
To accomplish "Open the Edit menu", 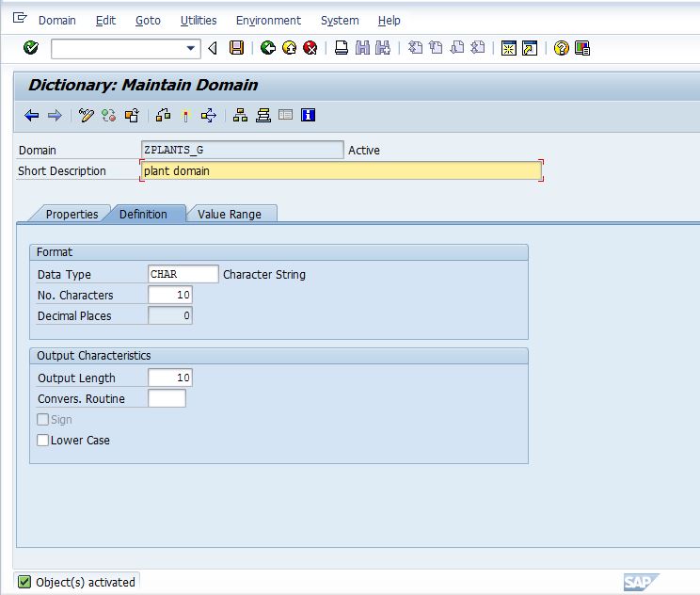I will (x=105, y=21).
